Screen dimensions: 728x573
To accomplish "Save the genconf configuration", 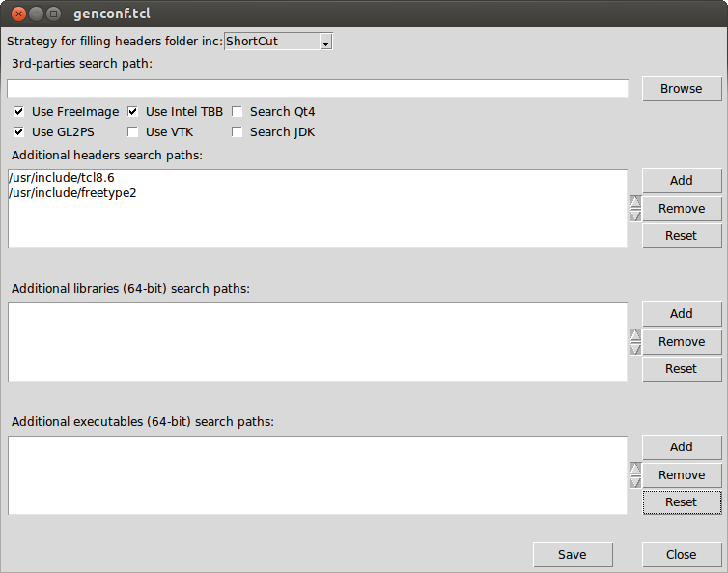I will [x=572, y=555].
